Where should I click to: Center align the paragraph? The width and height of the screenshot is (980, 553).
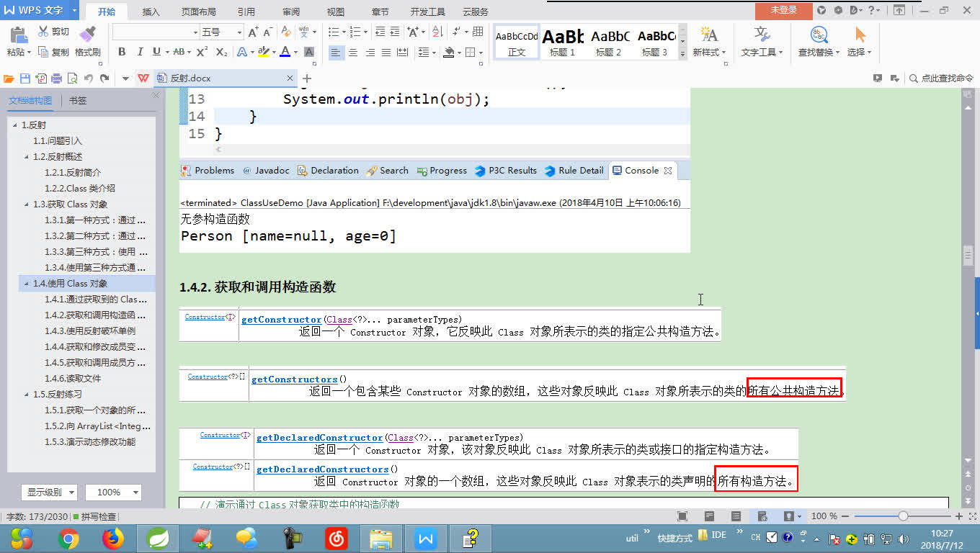[x=353, y=53]
